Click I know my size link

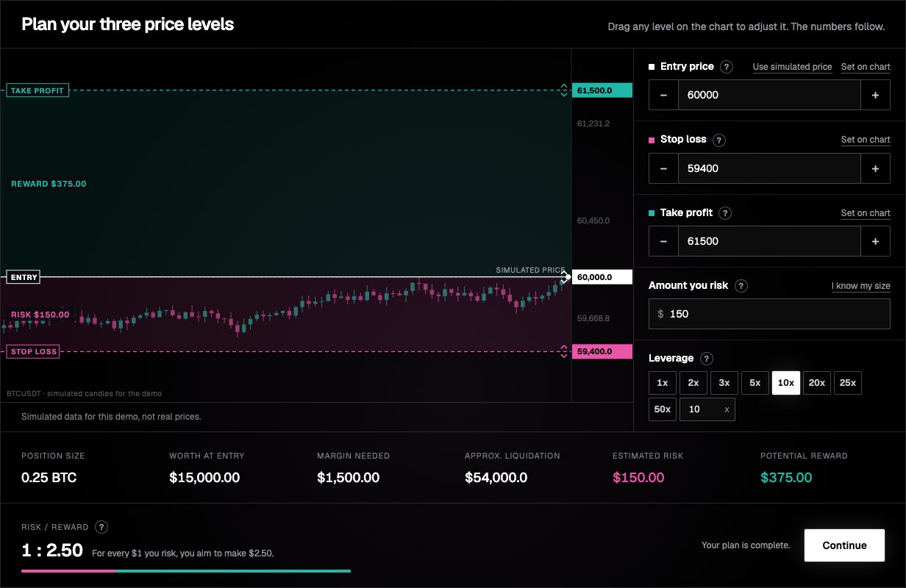[x=861, y=286]
